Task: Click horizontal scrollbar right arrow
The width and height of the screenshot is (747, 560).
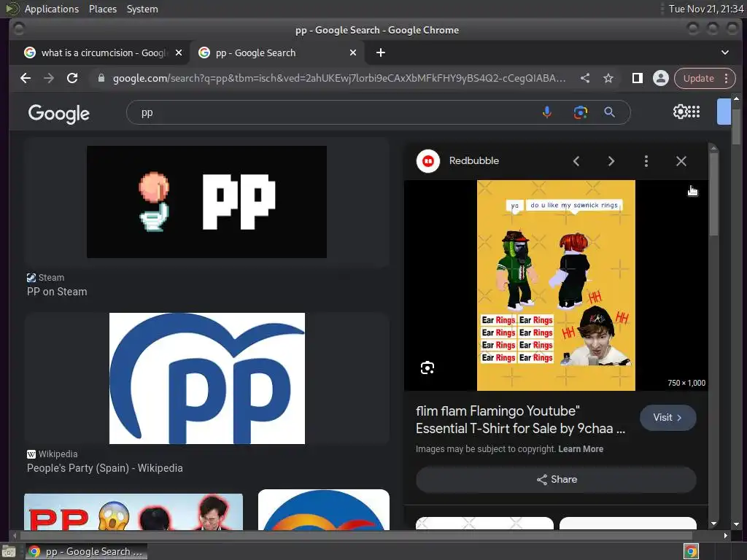Action: coord(725,535)
